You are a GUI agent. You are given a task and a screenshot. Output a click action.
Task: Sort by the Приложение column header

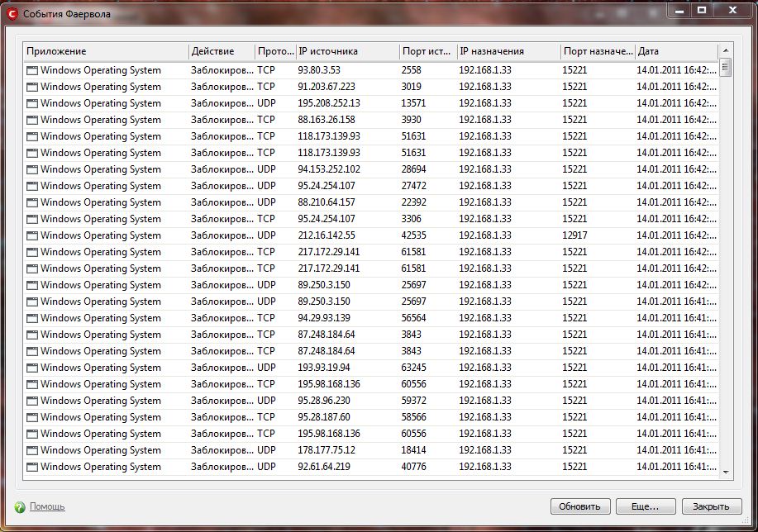106,51
